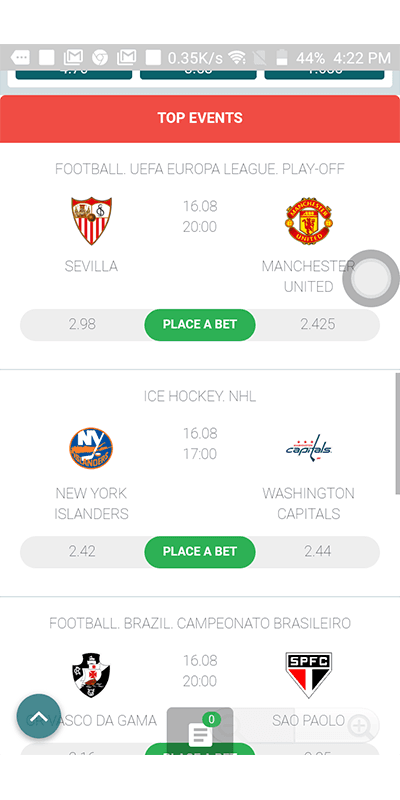Viewport: 400px width, 800px height.
Task: Select the New York Islanders logo
Action: tap(91, 448)
